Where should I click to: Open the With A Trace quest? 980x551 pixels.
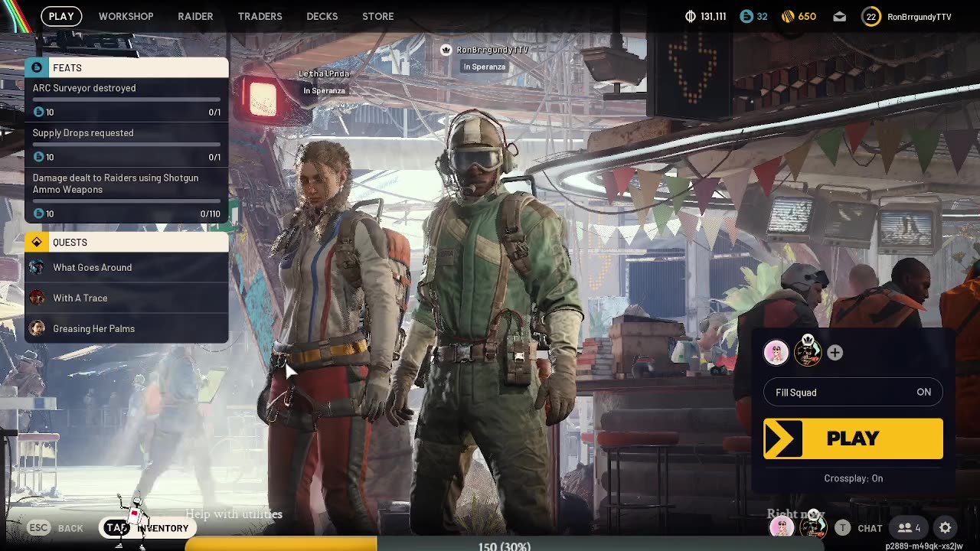coord(126,298)
